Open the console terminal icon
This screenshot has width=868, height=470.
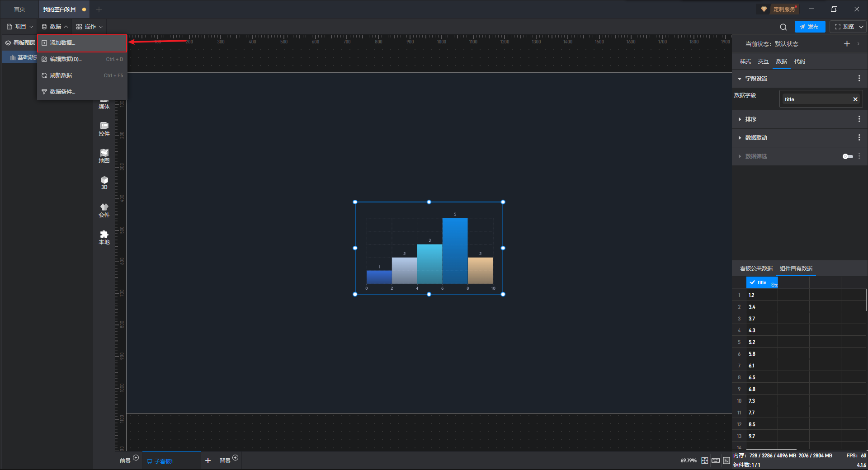pos(726,461)
